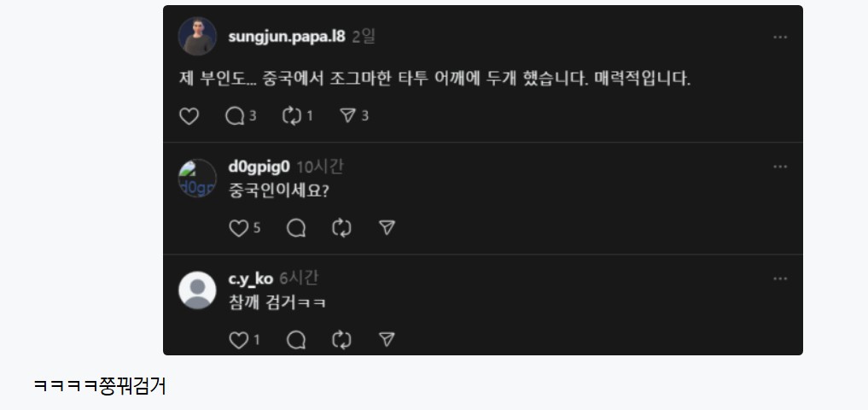Open d0gpig0's profile via the username
The width and height of the screenshot is (868, 410).
259,167
